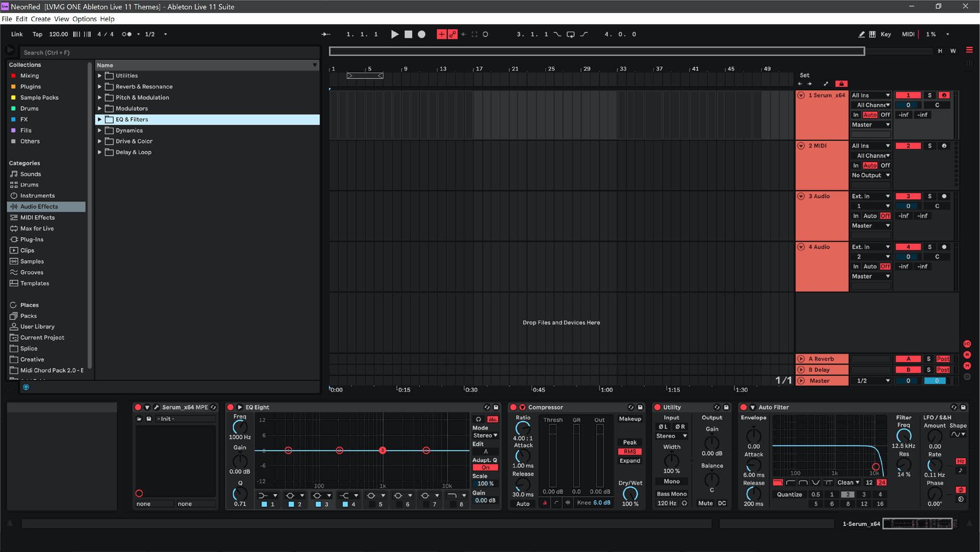Viewport: 980px width, 552px height.
Task: Turn off the Auto Filter device
Action: click(744, 407)
